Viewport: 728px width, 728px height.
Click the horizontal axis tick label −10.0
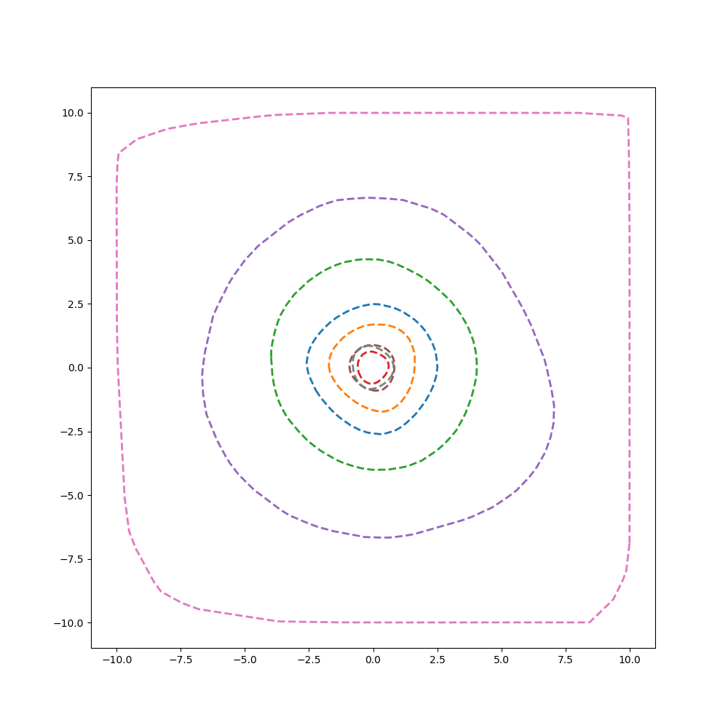pos(117,660)
